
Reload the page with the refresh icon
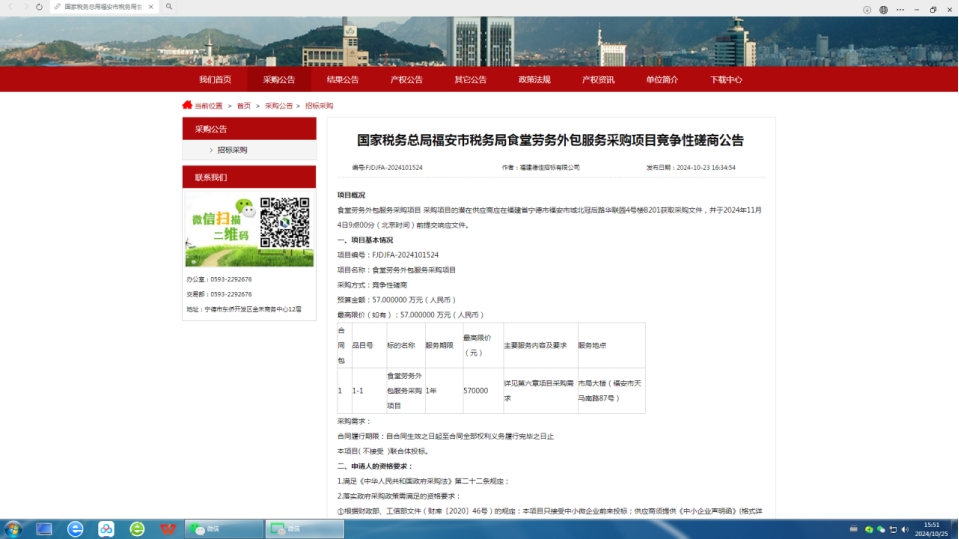tap(39, 7)
